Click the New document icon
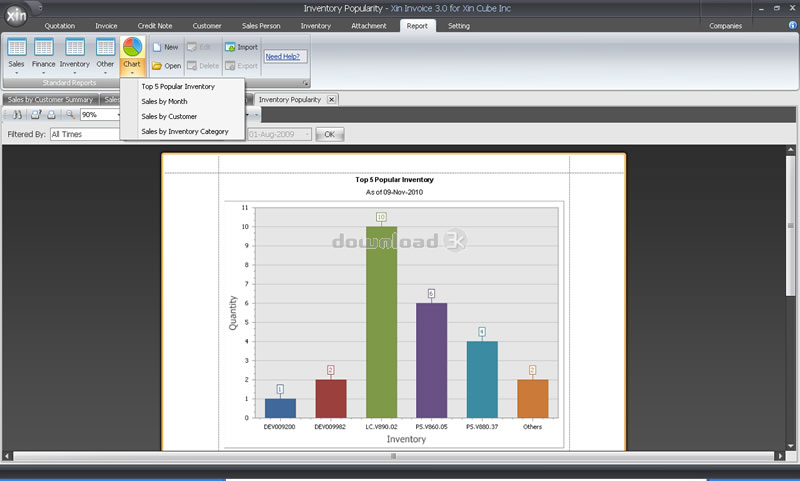 (158, 47)
